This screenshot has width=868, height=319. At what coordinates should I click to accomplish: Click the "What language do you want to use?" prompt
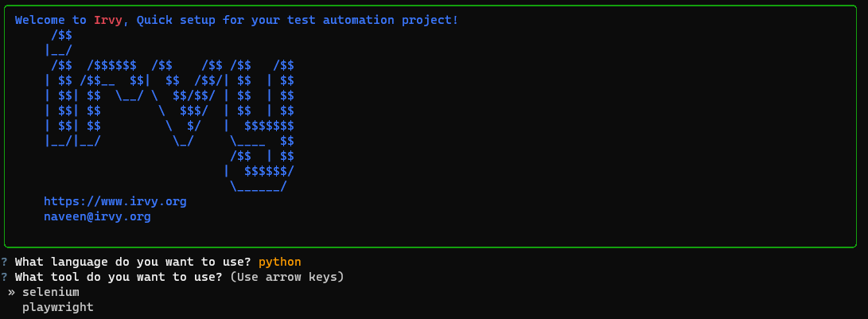[x=133, y=262]
